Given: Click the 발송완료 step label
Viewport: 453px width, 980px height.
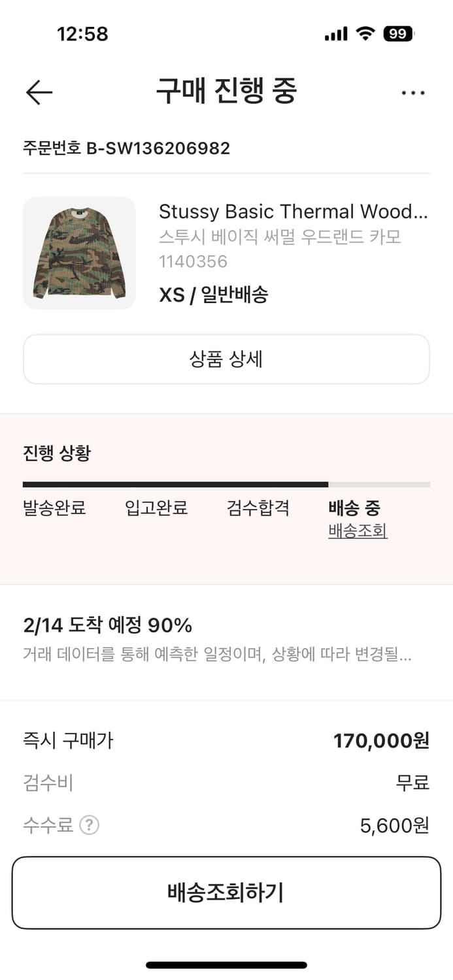Looking at the screenshot, I should tap(55, 508).
